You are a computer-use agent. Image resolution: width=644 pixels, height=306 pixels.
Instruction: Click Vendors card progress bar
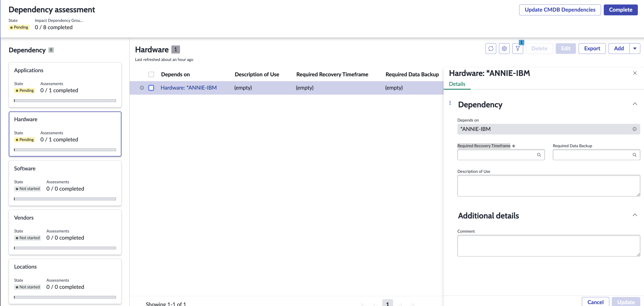pos(65,248)
